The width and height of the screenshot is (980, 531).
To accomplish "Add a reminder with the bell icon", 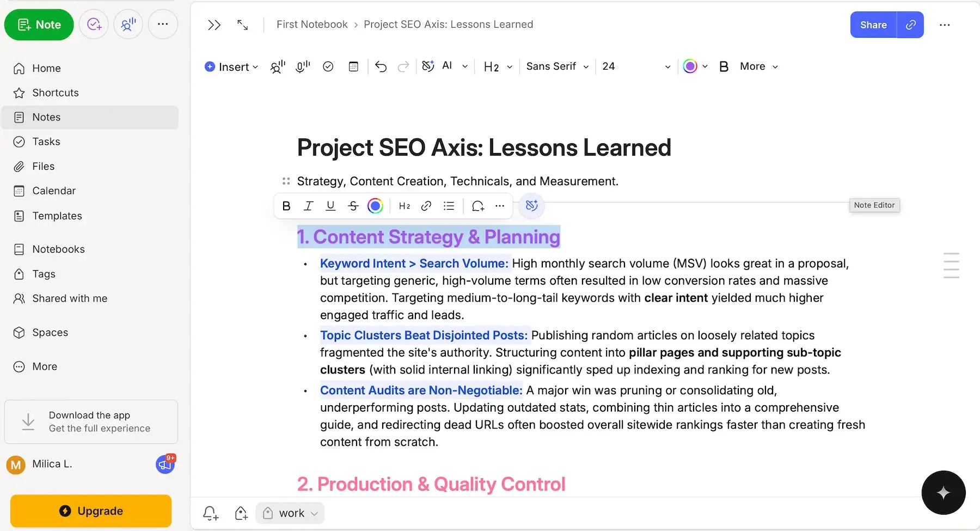I will click(210, 513).
